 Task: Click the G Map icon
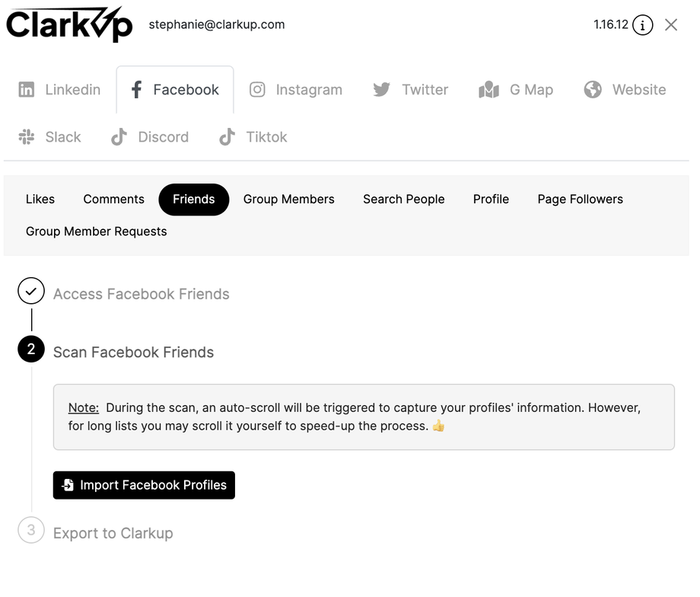[x=488, y=90]
